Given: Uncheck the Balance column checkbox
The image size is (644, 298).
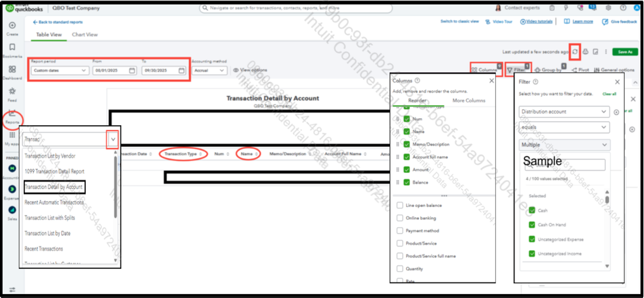Looking at the screenshot, I should point(407,182).
